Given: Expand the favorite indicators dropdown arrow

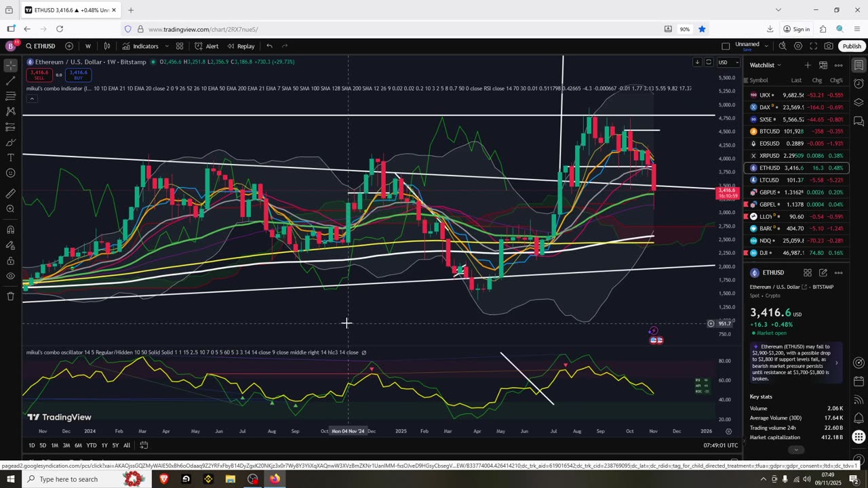Looking at the screenshot, I should coord(165,46).
